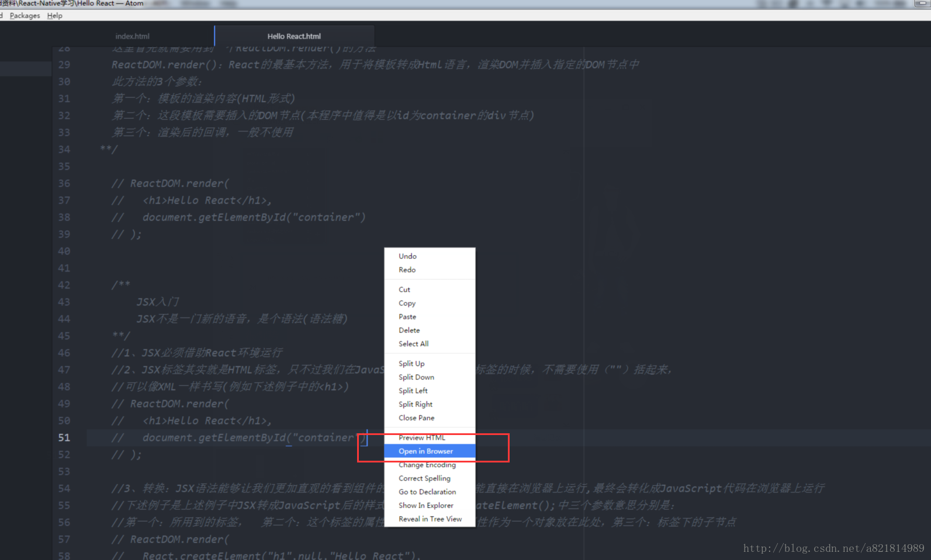Click line number 36 in the gutter
Image resolution: width=931 pixels, height=560 pixels.
(x=64, y=183)
